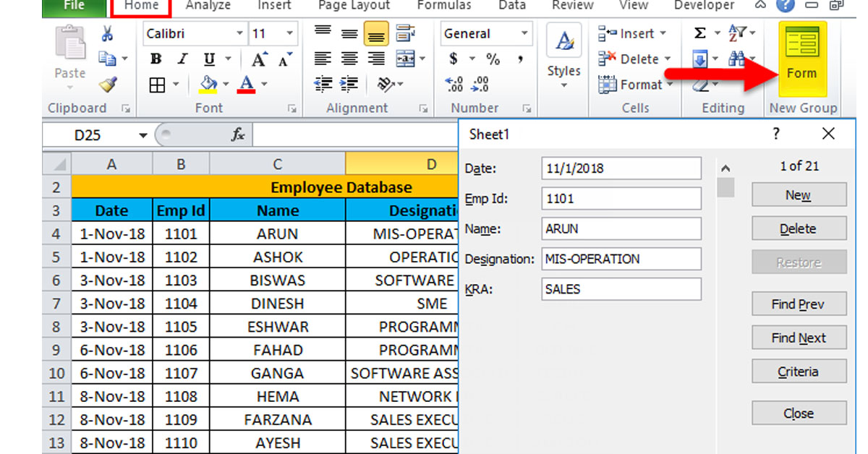868x454 pixels.
Task: Toggle Italic formatting
Action: pos(182,59)
